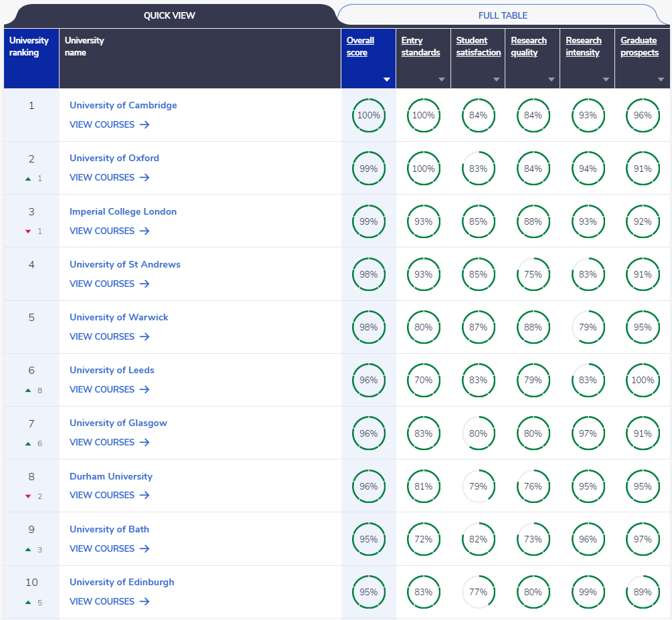Sort by Overall score column header

[360, 46]
